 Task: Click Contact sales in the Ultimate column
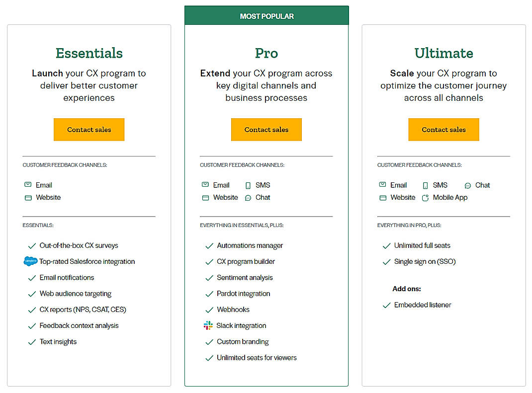[x=443, y=129]
